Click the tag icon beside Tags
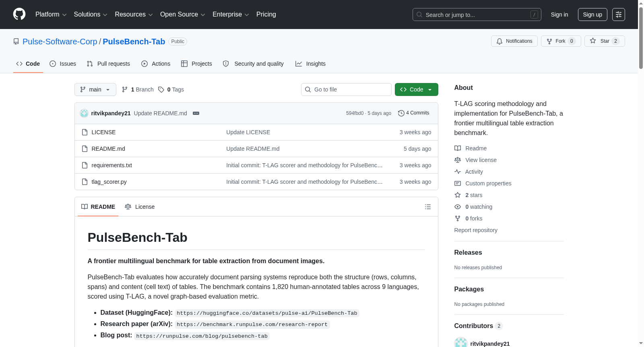Screen dimensions: 644x347 161,89
